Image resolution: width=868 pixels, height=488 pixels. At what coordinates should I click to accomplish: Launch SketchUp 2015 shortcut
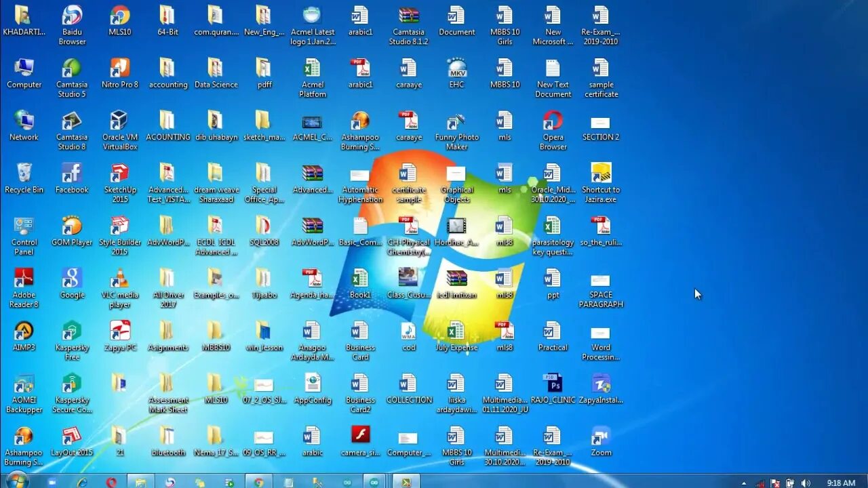120,183
